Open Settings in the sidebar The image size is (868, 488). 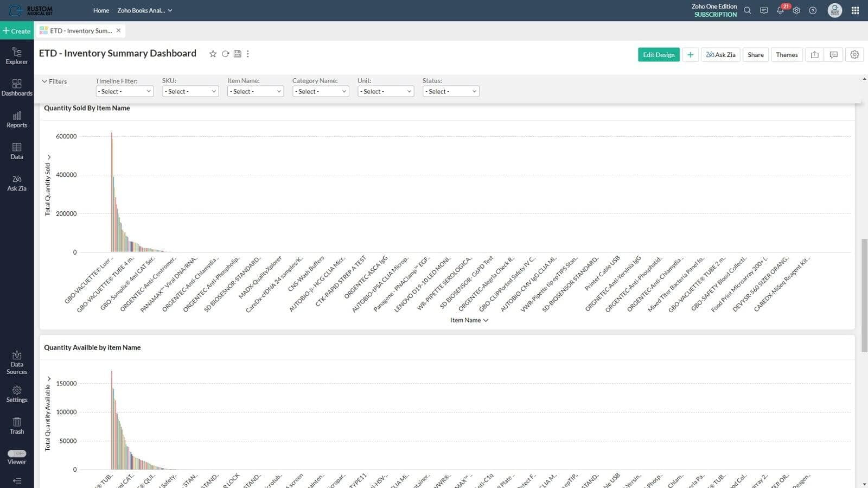[x=17, y=395]
